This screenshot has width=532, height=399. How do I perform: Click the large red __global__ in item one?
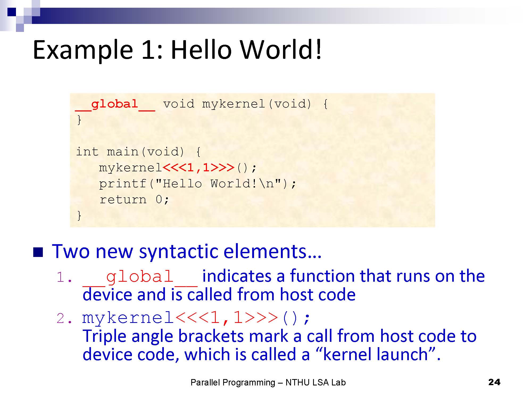click(140, 277)
